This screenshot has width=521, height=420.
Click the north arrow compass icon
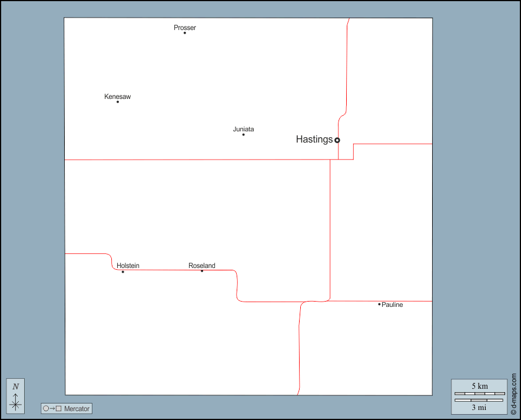click(x=16, y=396)
